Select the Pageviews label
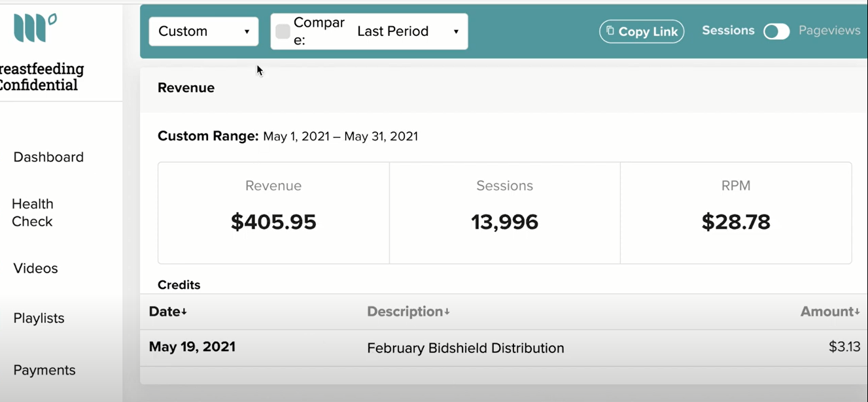The height and width of the screenshot is (402, 868). pyautogui.click(x=829, y=31)
